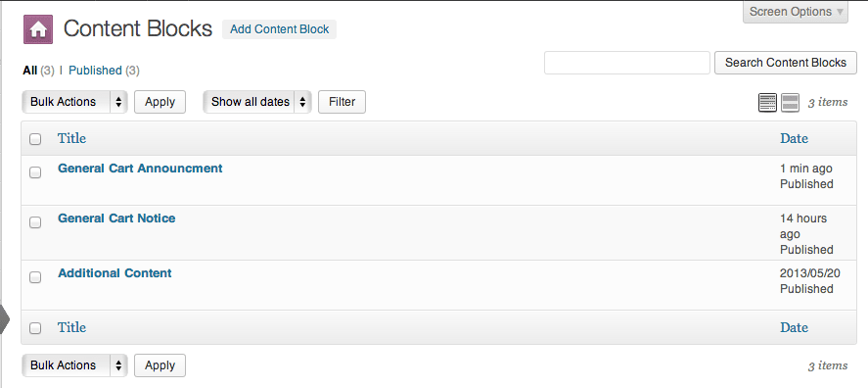868x388 pixels.
Task: Toggle select-all checkbox in table header
Action: [x=35, y=139]
